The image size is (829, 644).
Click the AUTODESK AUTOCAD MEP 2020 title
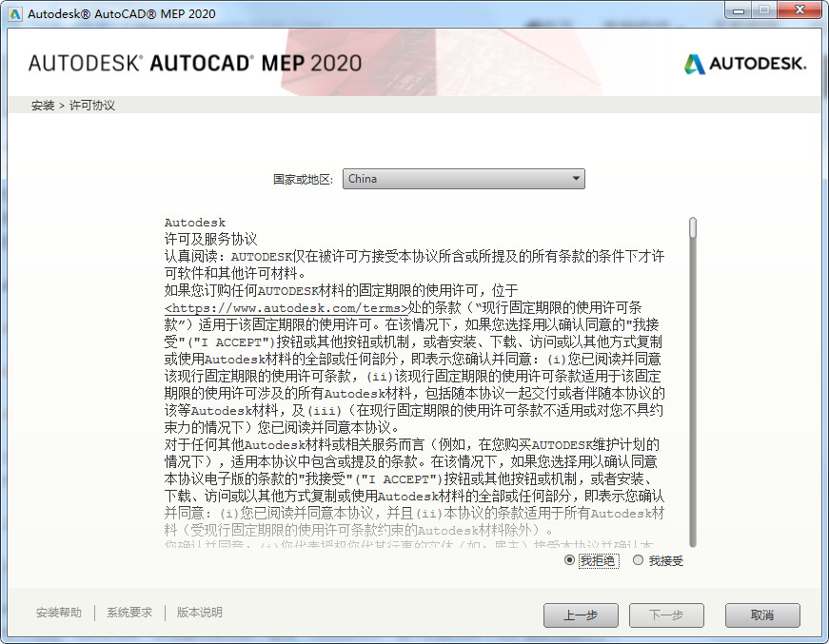(x=195, y=64)
